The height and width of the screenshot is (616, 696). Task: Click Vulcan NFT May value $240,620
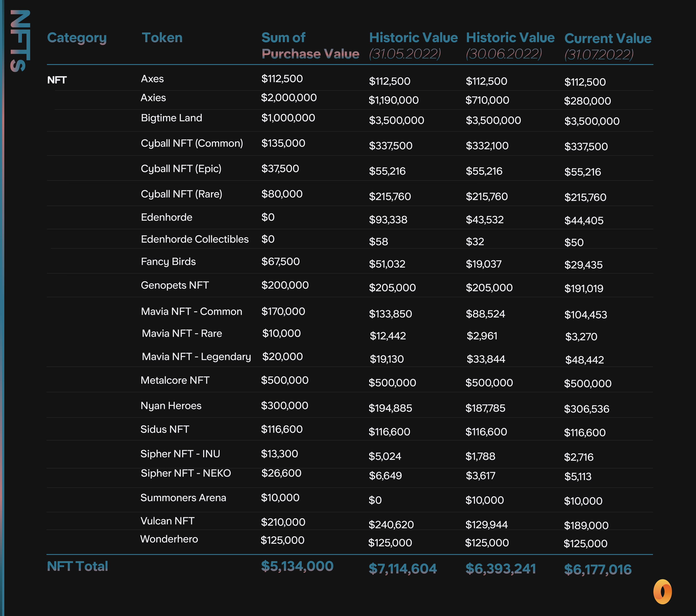point(391,524)
